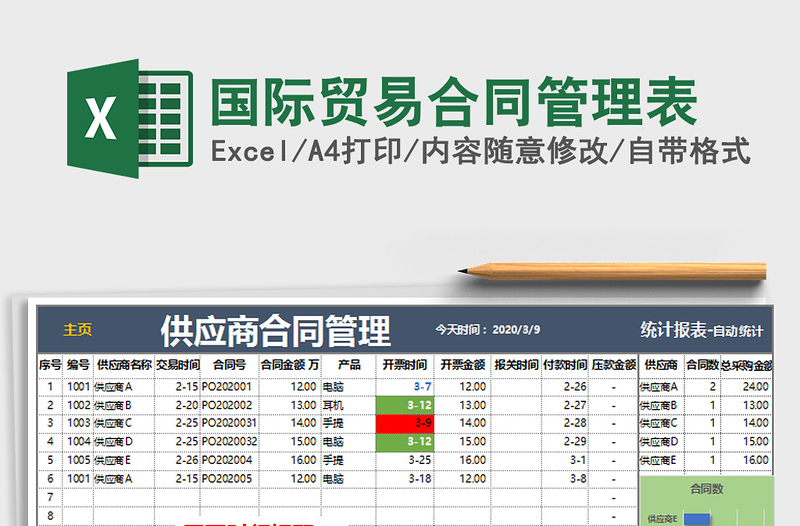The height and width of the screenshot is (526, 800).
Task: Click green 3-12 cell in PO2020032 row
Action: [x=405, y=442]
